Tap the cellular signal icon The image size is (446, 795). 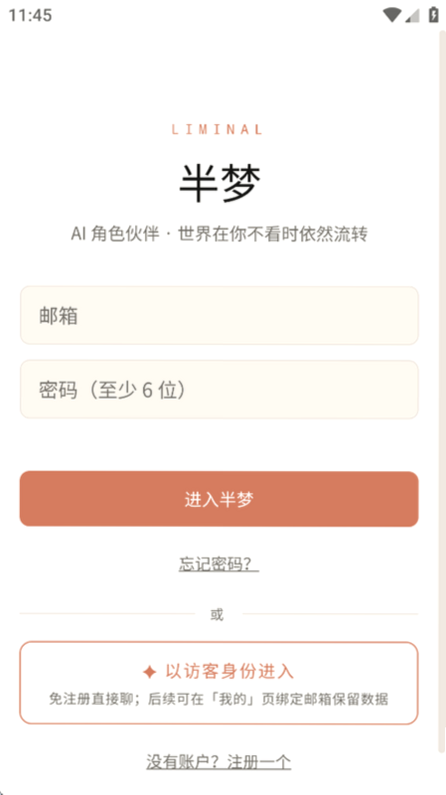[x=412, y=16]
